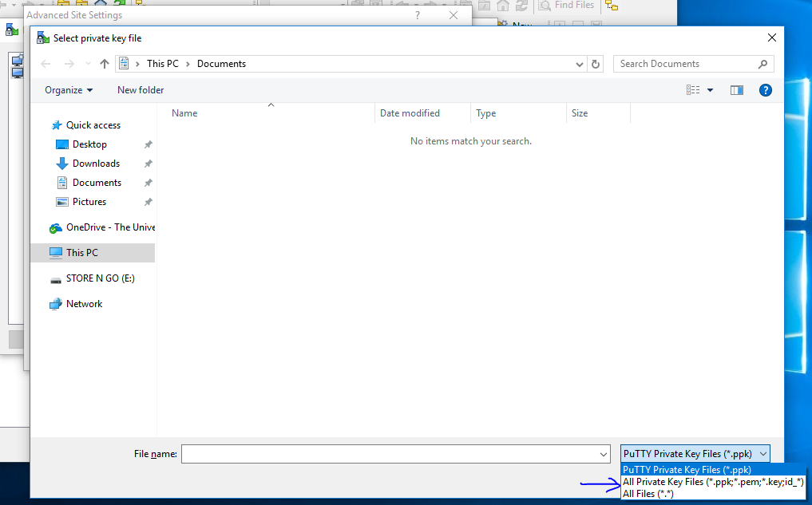The width and height of the screenshot is (812, 505).
Task: Select Desktop in the navigation pane
Action: [x=89, y=144]
